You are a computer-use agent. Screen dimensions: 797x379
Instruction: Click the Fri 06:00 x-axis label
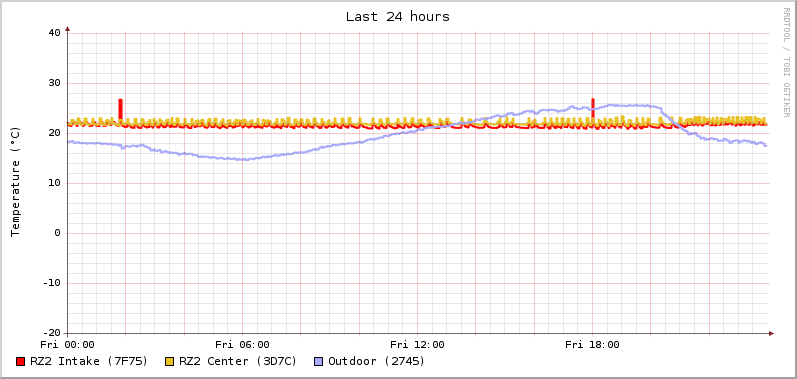tap(242, 345)
